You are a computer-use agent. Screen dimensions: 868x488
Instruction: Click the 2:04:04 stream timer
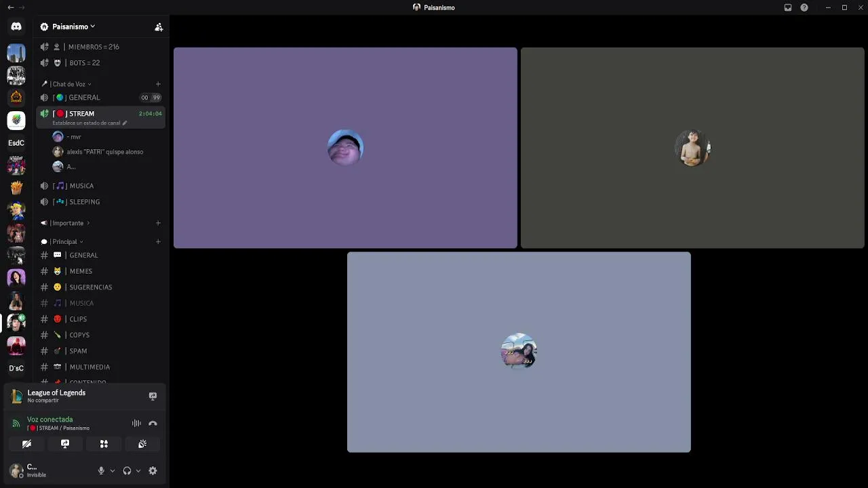click(150, 114)
